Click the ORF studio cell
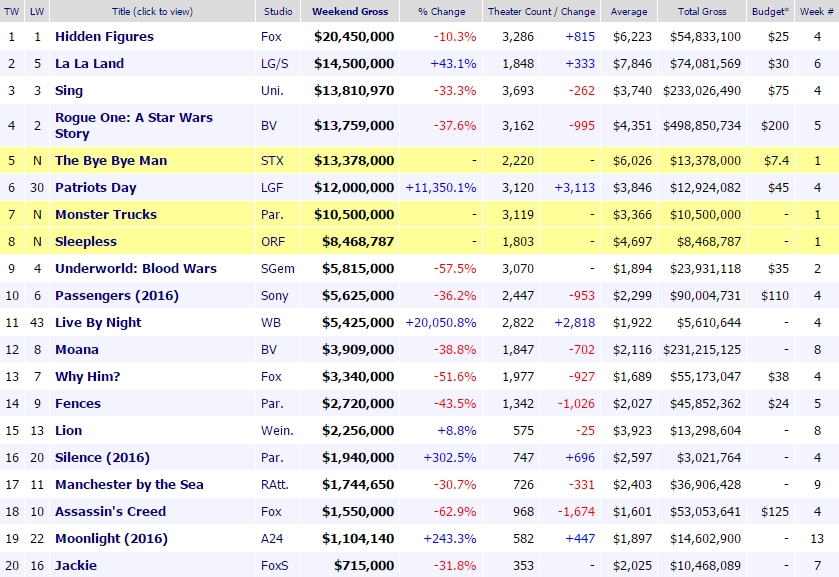839x577 pixels. [273, 241]
